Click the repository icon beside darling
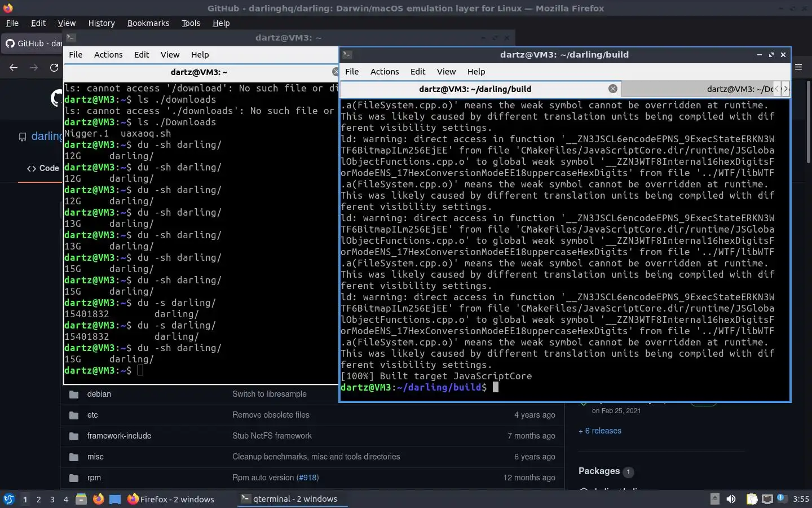The height and width of the screenshot is (508, 812). point(23,137)
